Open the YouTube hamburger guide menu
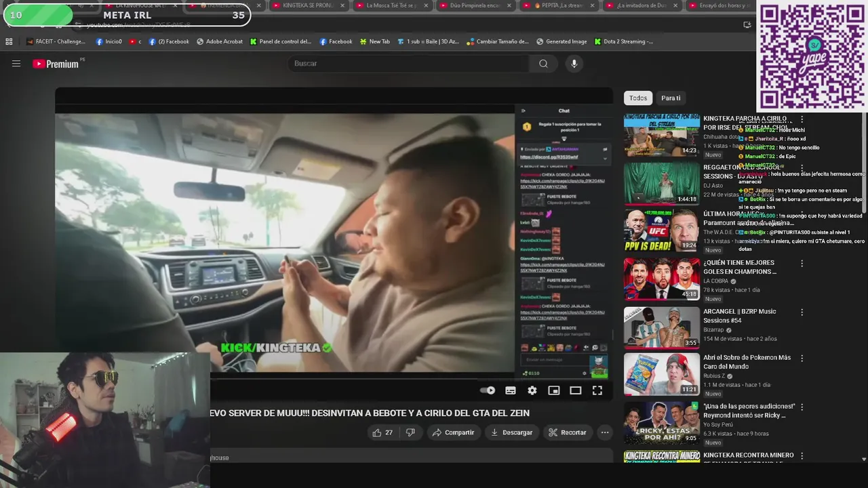Image resolution: width=868 pixels, height=488 pixels. [x=16, y=64]
